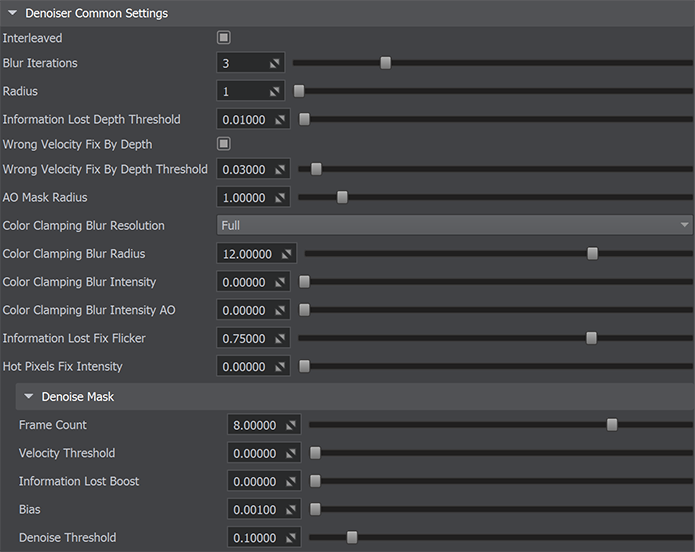
Task: Click the AO Mask Radius slider handle
Action: pyautogui.click(x=342, y=197)
